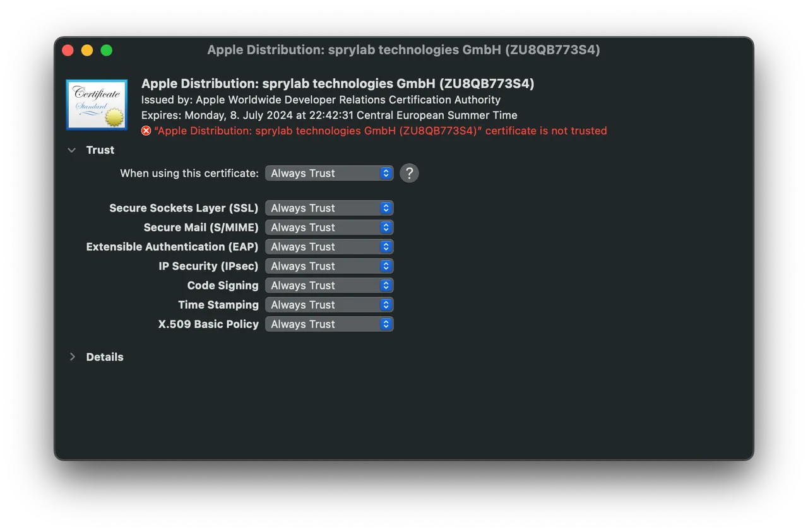Open the Code Signing trust dropdown
808x532 pixels.
(329, 285)
